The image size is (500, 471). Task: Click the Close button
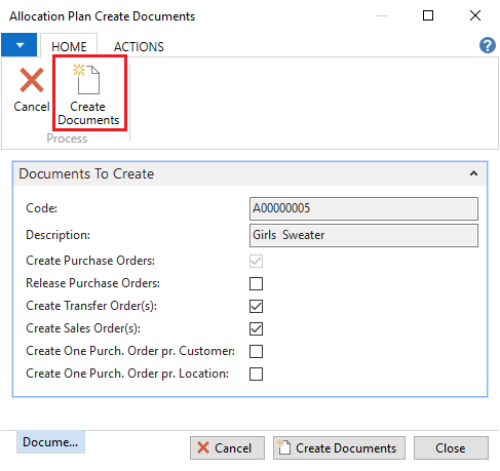click(x=451, y=448)
